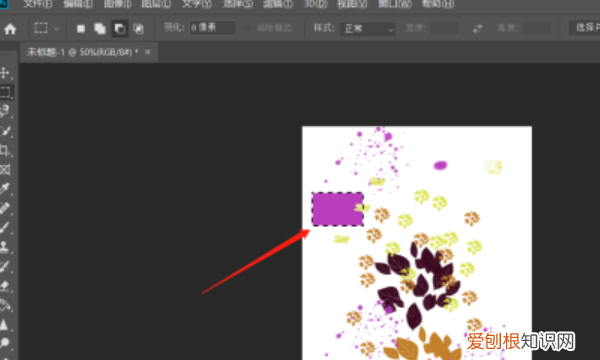Click the 宽度 width input field

click(444, 28)
